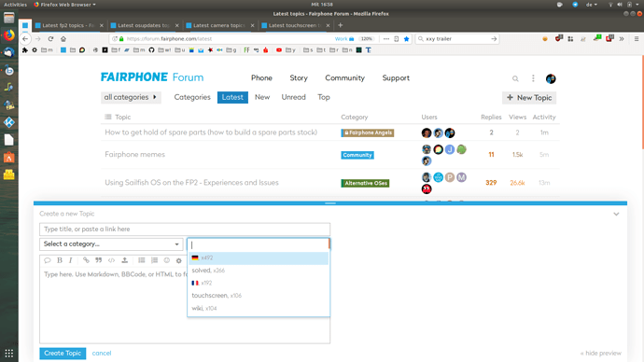Open Firefox hamburger menu

pos(637,38)
